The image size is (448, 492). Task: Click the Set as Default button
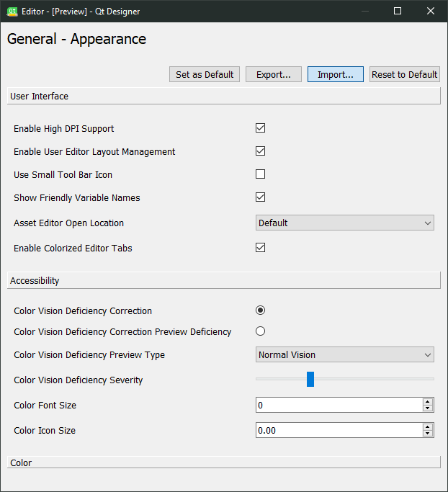coord(205,75)
